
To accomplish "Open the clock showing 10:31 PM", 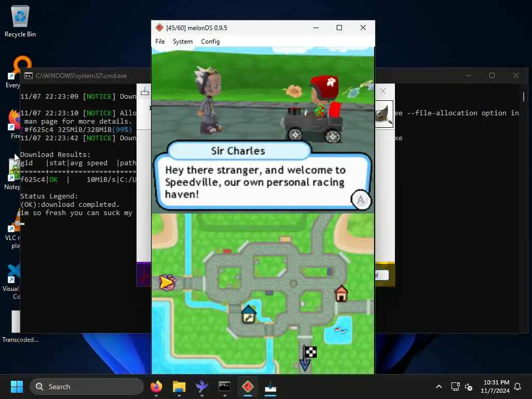I will pyautogui.click(x=495, y=387).
